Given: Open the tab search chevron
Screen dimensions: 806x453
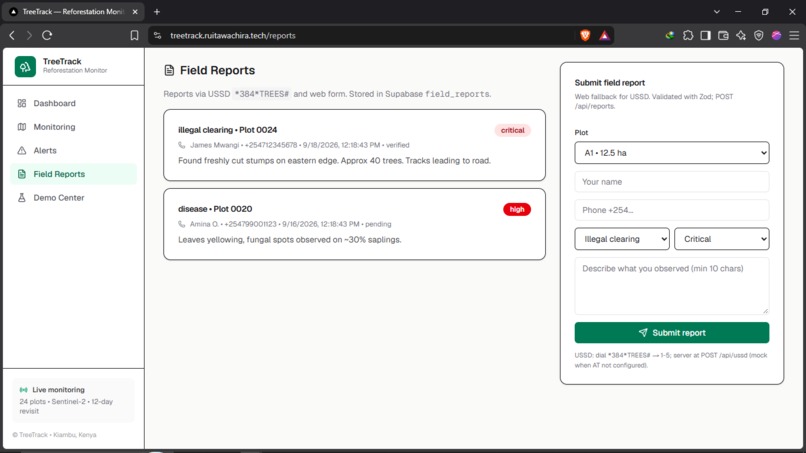Looking at the screenshot, I should coord(717,11).
